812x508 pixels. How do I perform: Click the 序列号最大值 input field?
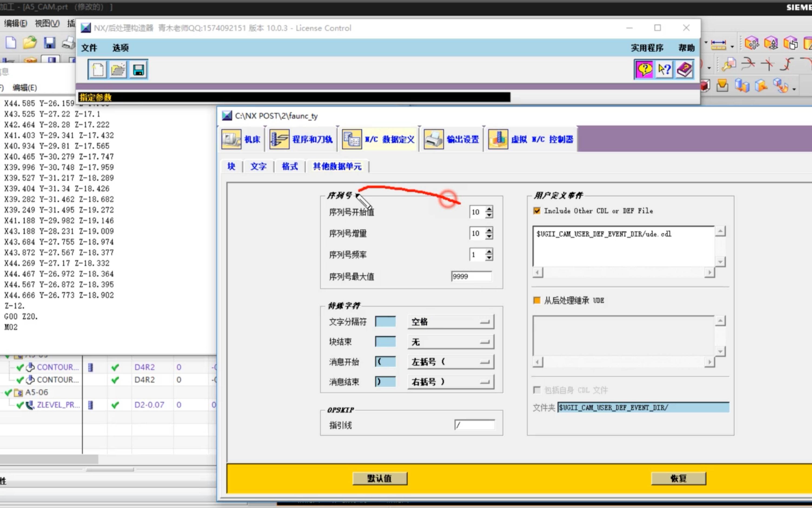[471, 277]
